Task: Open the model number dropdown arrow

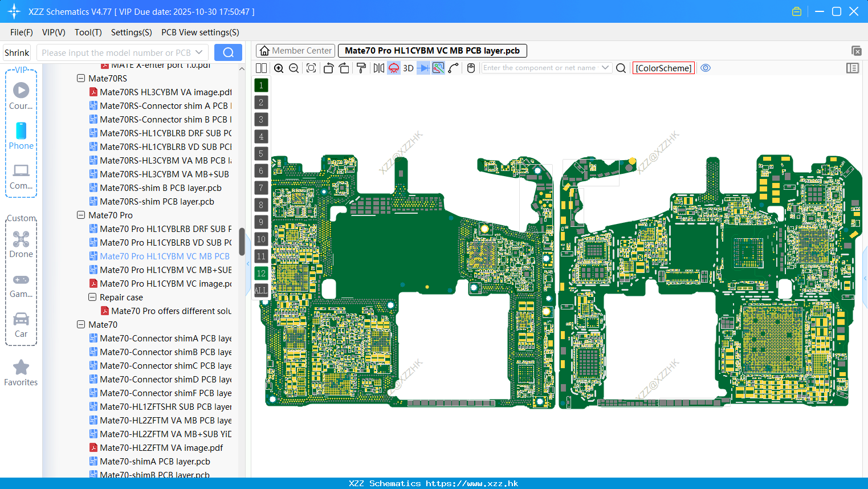Action: (199, 52)
